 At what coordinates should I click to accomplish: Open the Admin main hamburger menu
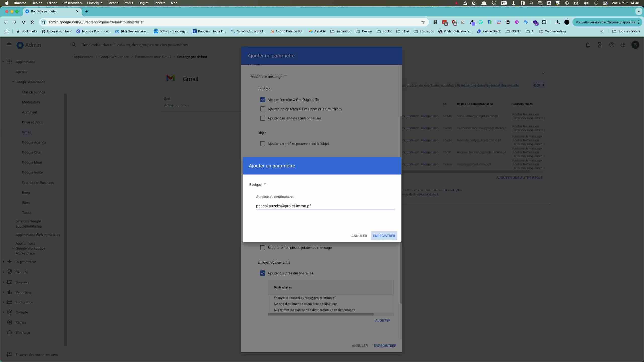[9, 45]
